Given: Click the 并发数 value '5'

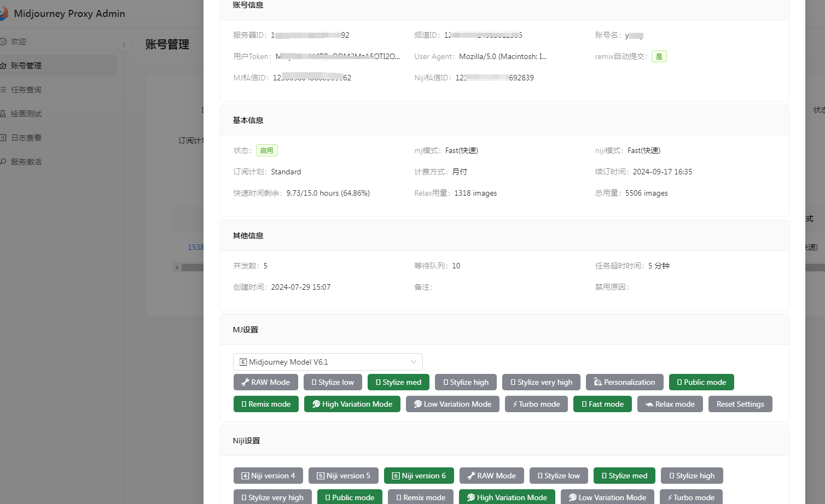Looking at the screenshot, I should point(265,266).
